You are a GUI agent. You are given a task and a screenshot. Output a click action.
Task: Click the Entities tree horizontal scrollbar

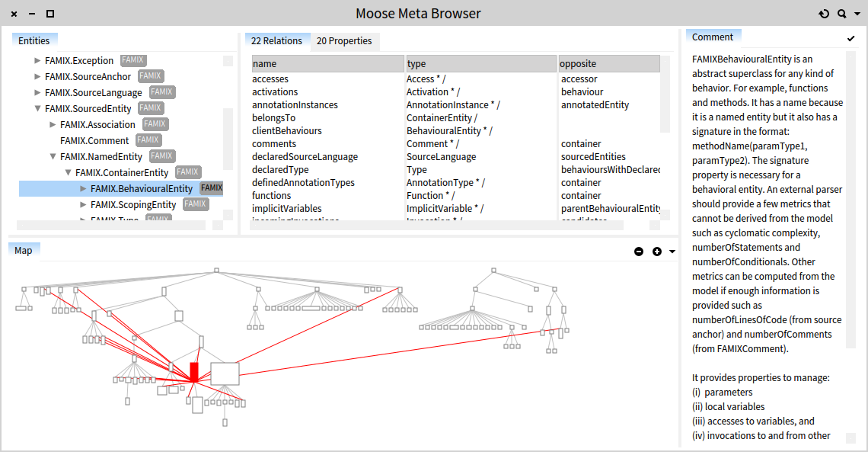(111, 225)
